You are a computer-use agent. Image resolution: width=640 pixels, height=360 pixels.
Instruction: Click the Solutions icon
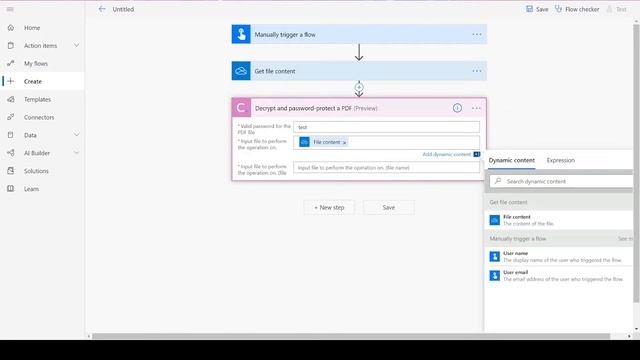coord(11,171)
